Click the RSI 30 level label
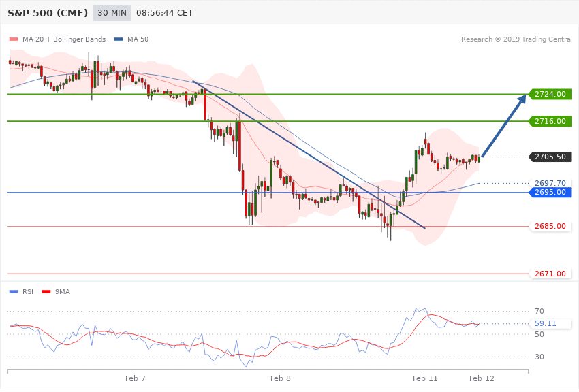The image size is (579, 392). (539, 357)
